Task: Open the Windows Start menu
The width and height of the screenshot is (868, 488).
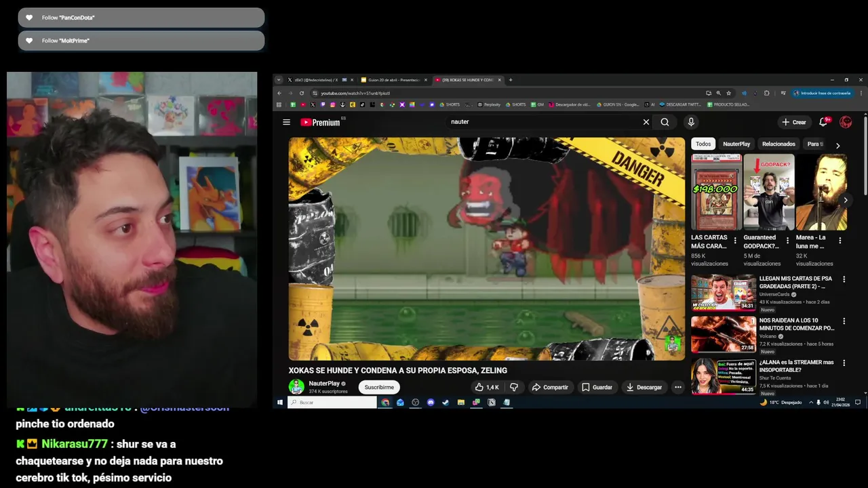Action: [x=279, y=402]
